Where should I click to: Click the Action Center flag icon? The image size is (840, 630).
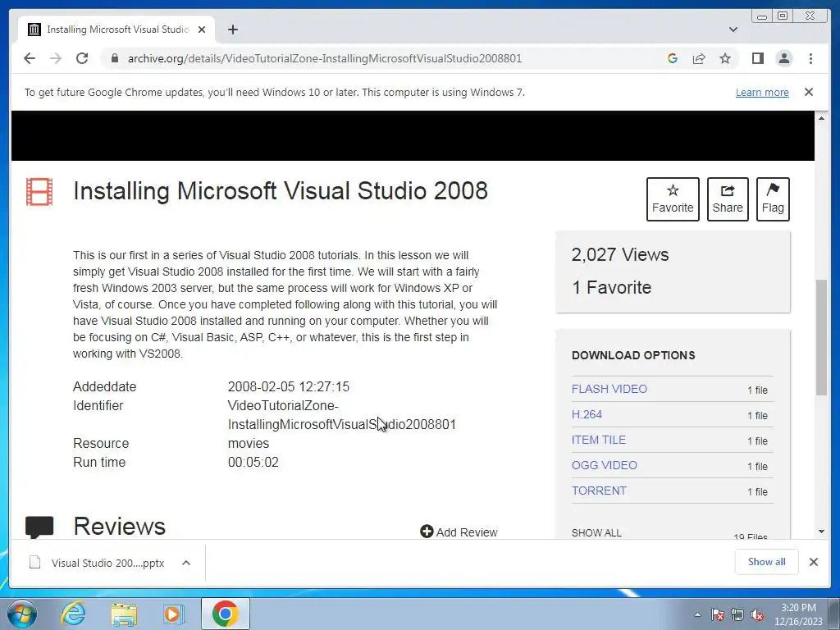(x=717, y=615)
